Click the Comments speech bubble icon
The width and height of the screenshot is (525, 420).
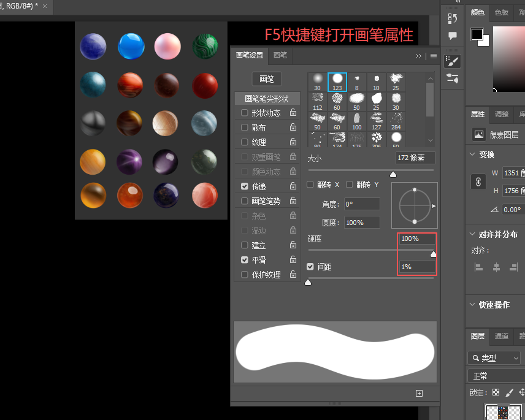pyautogui.click(x=453, y=36)
